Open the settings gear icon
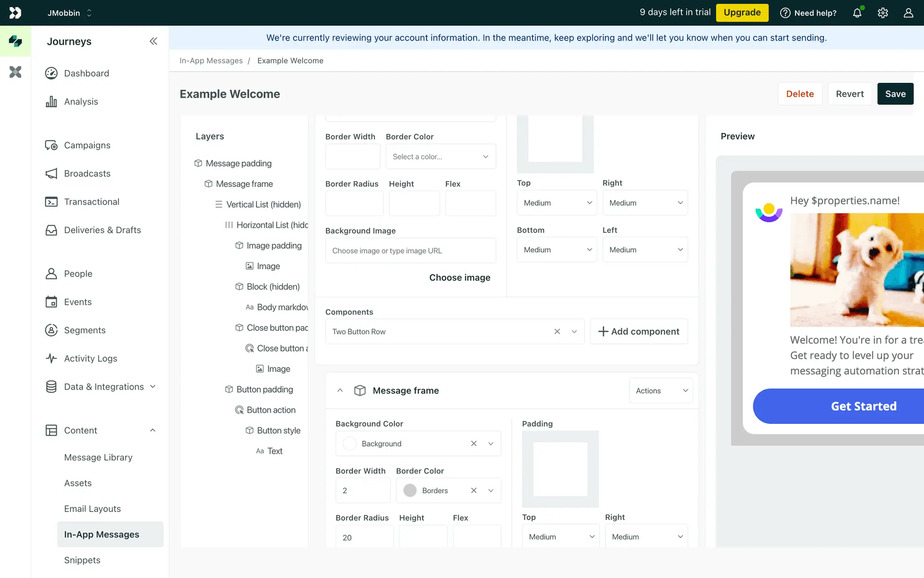This screenshot has height=578, width=924. (883, 13)
